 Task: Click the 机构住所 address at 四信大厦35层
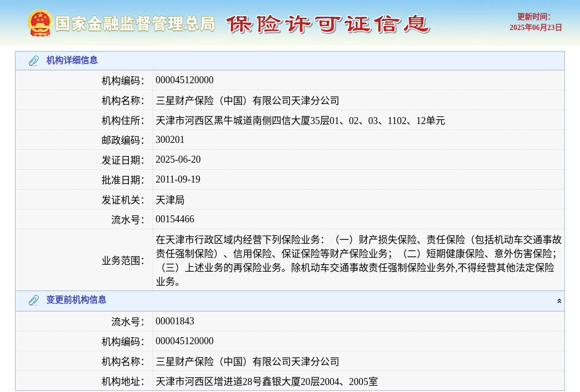point(300,121)
